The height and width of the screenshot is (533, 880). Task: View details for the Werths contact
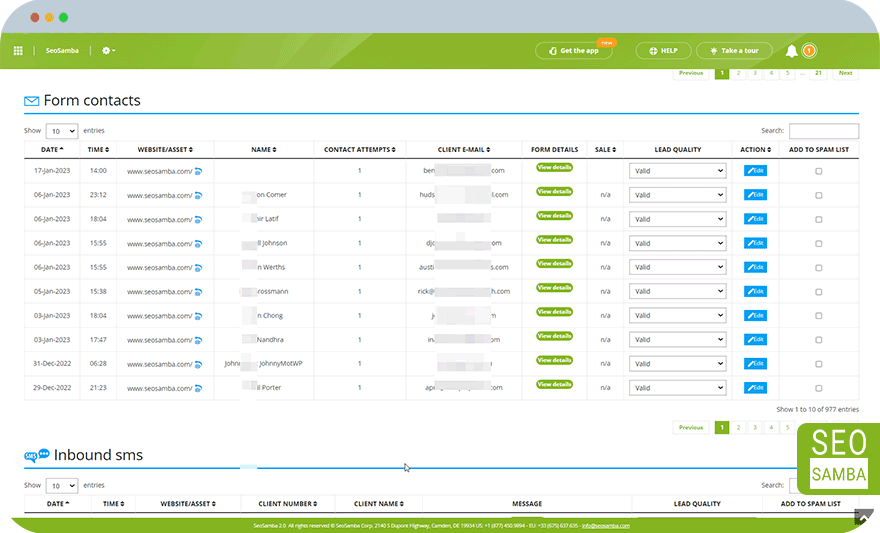(554, 264)
